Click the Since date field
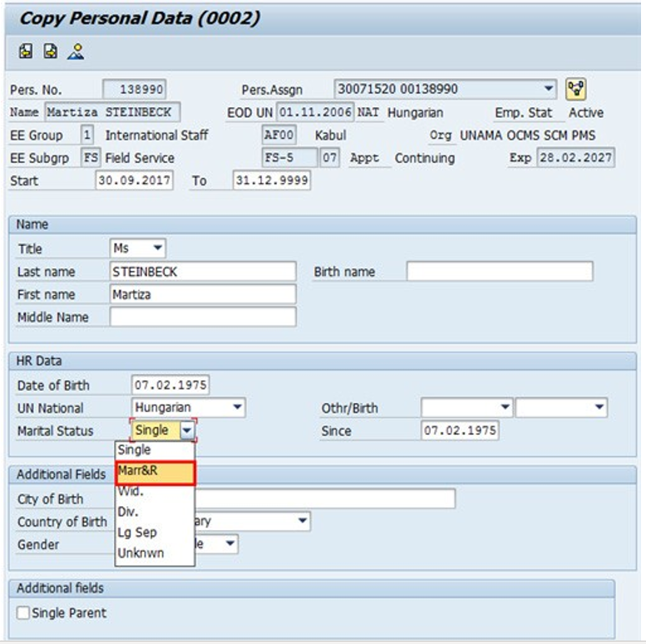This screenshot has width=646, height=644. pyautogui.click(x=460, y=430)
